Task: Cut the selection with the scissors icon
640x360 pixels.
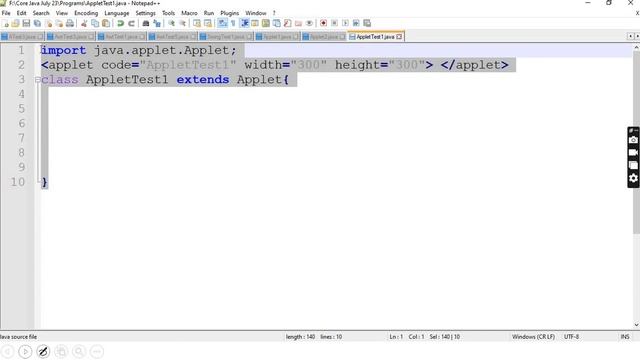Action: click(84, 23)
